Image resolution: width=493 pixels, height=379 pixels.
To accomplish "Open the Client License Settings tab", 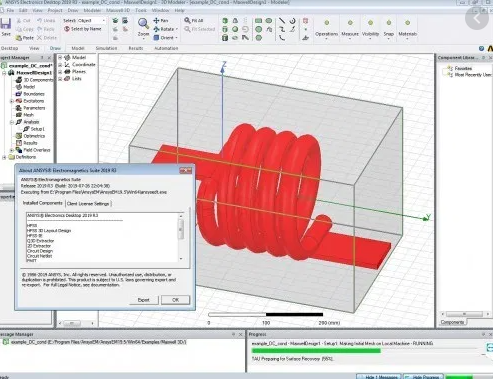I will coord(88,204).
